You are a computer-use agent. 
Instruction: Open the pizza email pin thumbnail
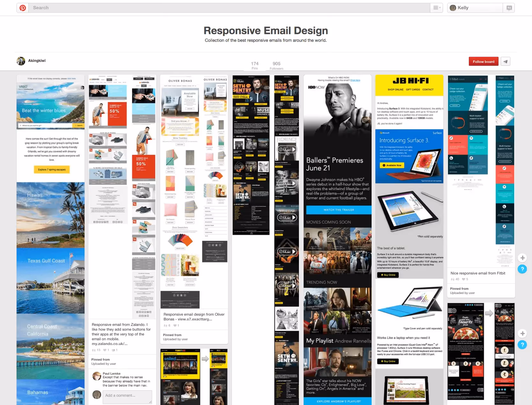point(481,354)
